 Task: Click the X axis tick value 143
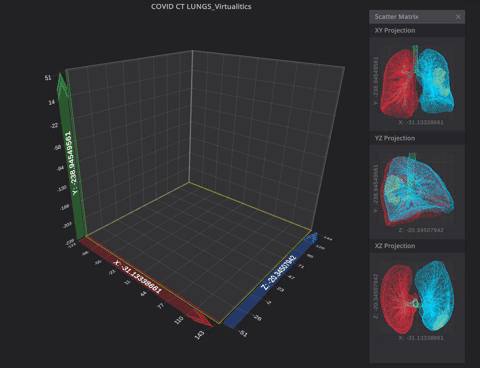(199, 335)
